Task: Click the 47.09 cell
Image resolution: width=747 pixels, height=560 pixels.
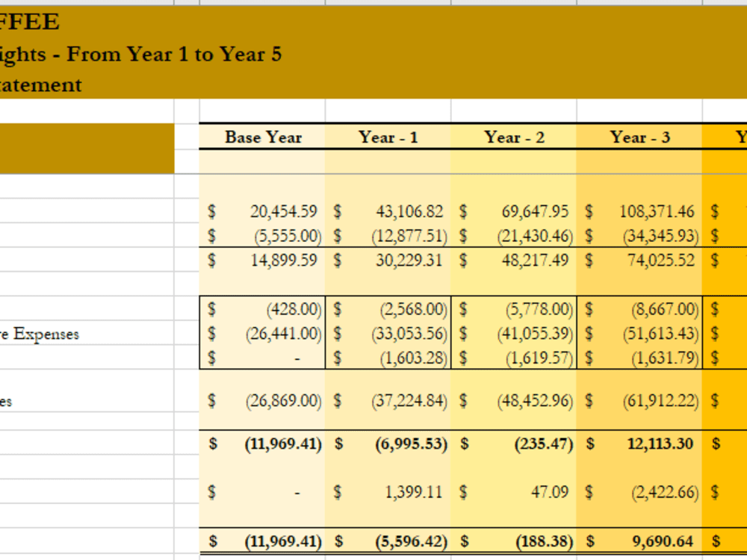Action: (514, 491)
